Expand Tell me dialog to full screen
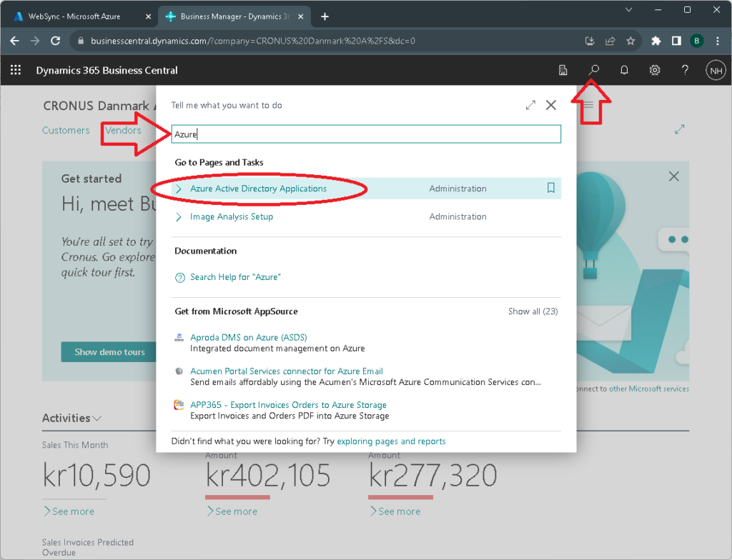The width and height of the screenshot is (732, 560). (530, 104)
